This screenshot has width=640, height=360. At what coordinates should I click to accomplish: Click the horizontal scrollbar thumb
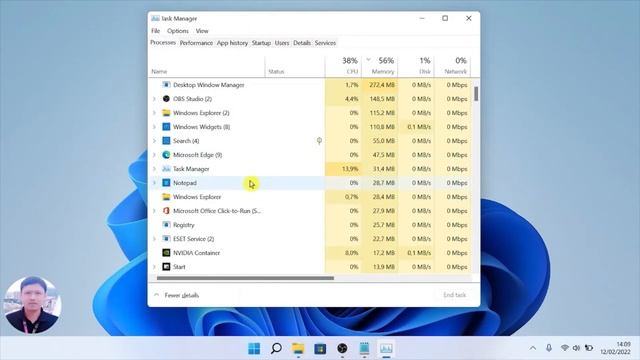click(245, 278)
